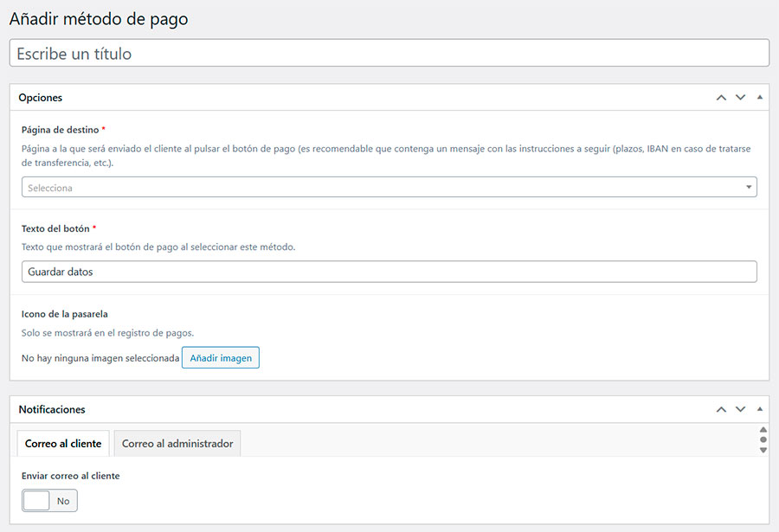Click the Guardar datos text field
This screenshot has height=532, width=779.
[x=389, y=272]
